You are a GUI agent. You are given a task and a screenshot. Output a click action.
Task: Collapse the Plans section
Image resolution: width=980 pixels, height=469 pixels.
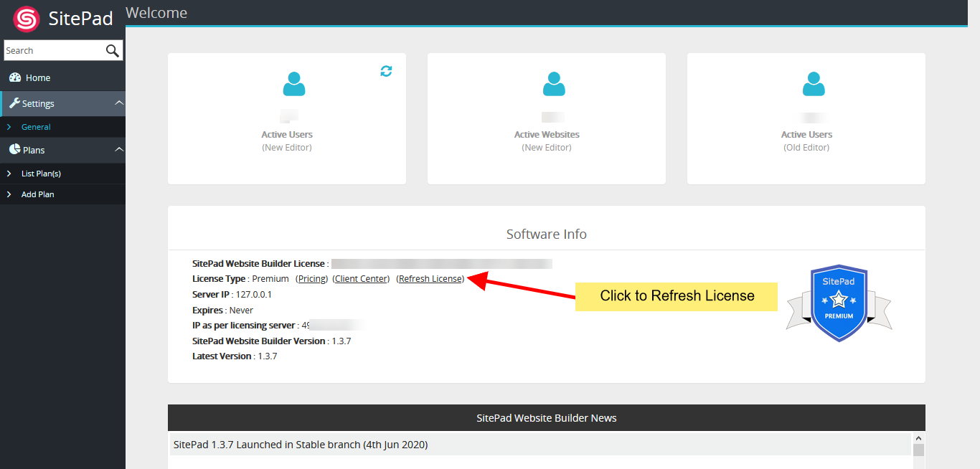[119, 149]
